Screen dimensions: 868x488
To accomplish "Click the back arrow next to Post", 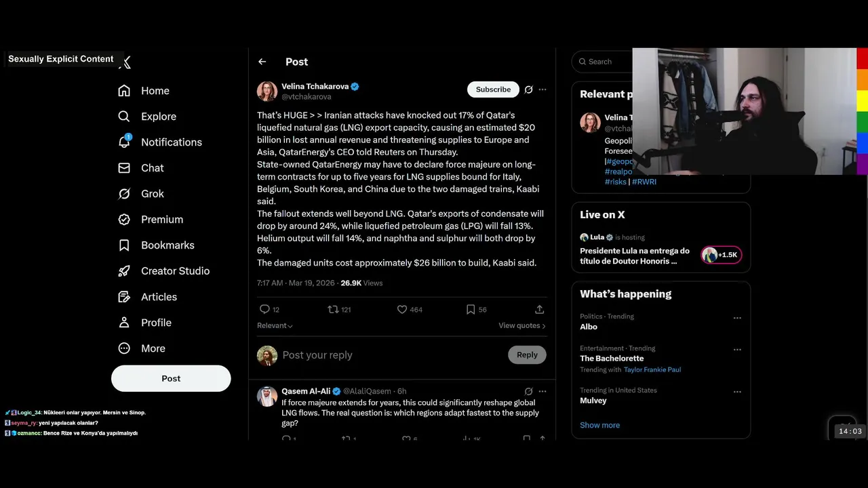I will click(x=262, y=62).
